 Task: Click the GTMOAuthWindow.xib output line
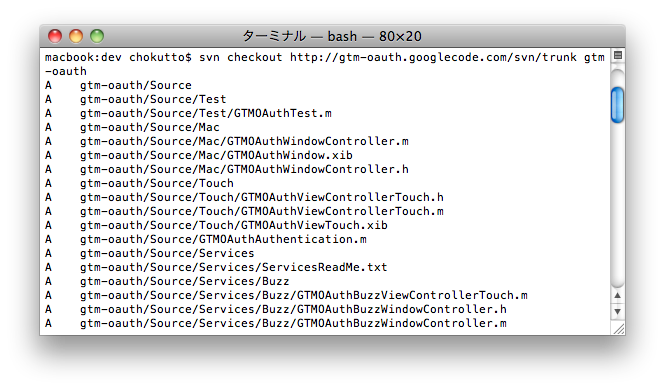pyautogui.click(x=199, y=155)
